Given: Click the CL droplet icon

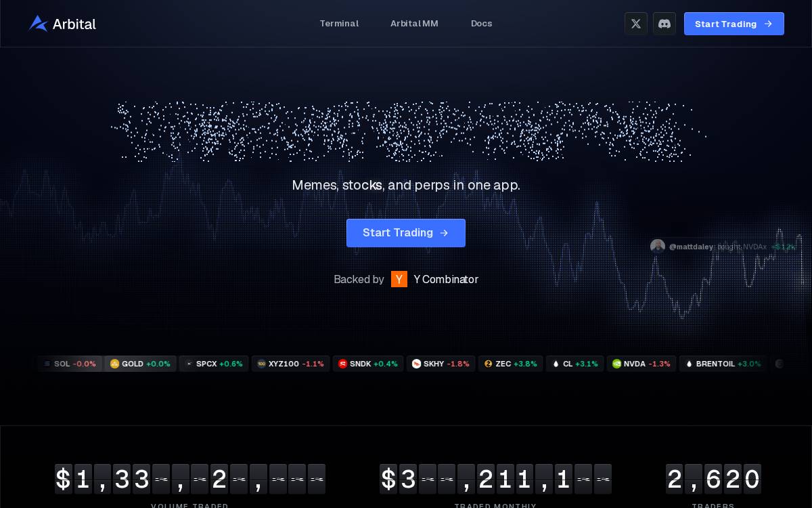Looking at the screenshot, I should coord(556,364).
